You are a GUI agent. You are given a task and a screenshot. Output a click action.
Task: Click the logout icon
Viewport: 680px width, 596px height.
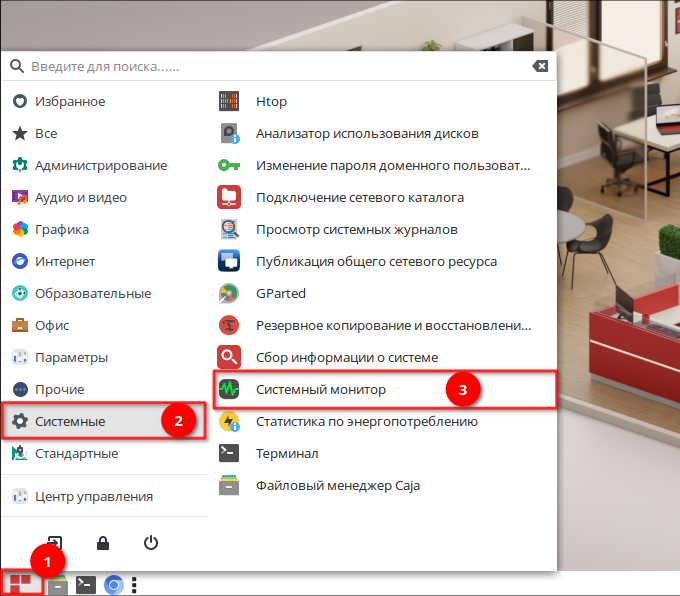(54, 543)
